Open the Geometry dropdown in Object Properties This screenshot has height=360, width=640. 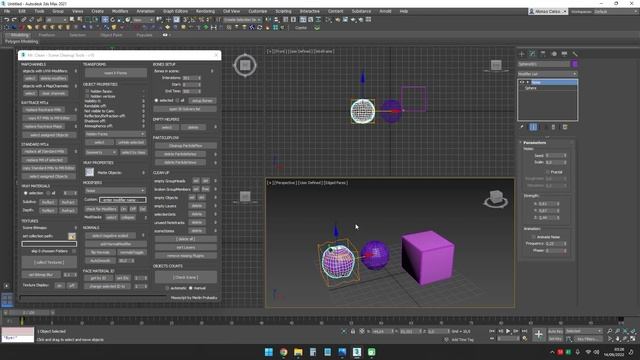coord(101,152)
